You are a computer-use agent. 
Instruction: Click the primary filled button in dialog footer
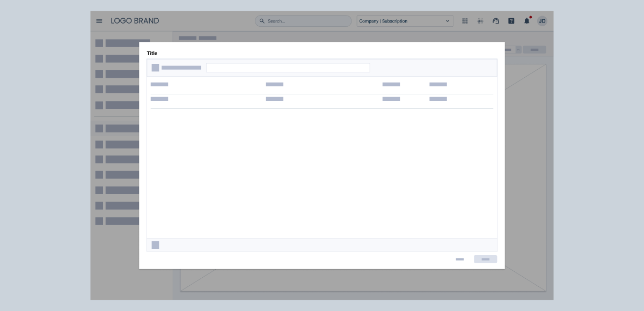click(485, 259)
